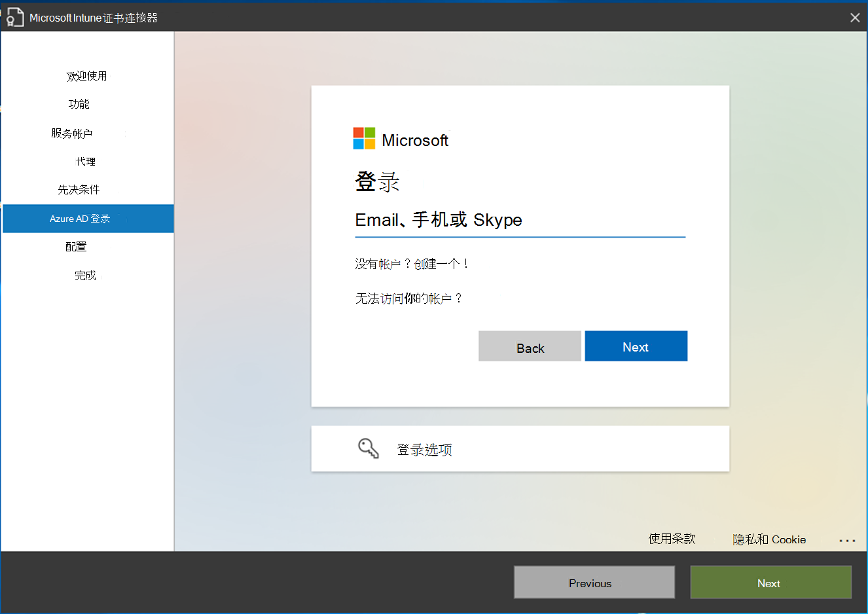Click the 创建一个 account link
Screen dimensions: 868x614
442,264
